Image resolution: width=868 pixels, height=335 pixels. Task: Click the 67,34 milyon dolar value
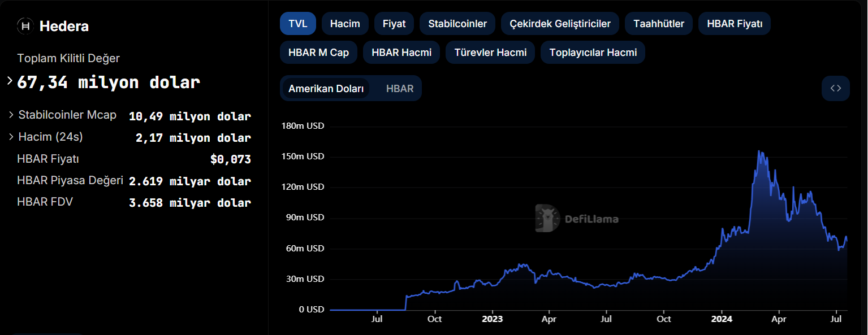109,82
